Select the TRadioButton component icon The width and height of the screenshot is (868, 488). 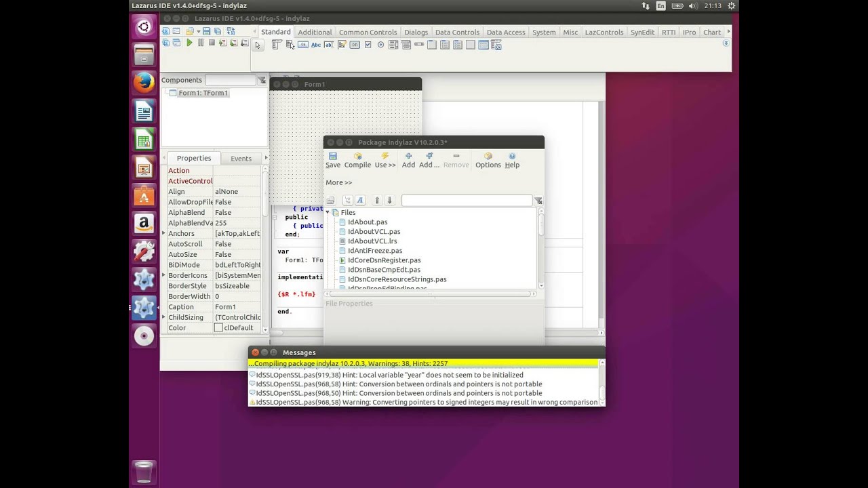tap(380, 45)
